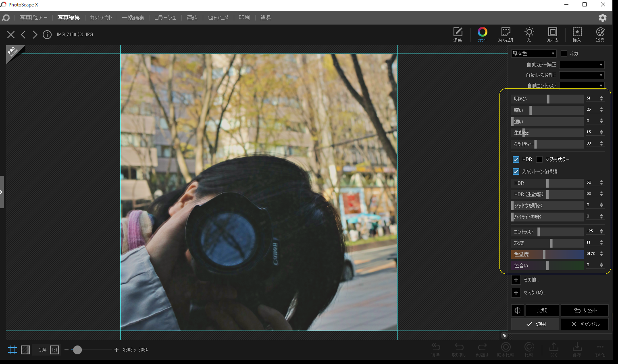Disable the HDR checkbox
Image resolution: width=618 pixels, height=364 pixels.
tap(516, 159)
